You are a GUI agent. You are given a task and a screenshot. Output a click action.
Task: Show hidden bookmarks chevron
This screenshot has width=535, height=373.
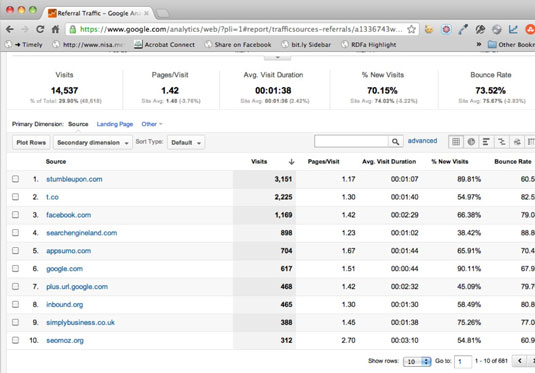(x=479, y=44)
